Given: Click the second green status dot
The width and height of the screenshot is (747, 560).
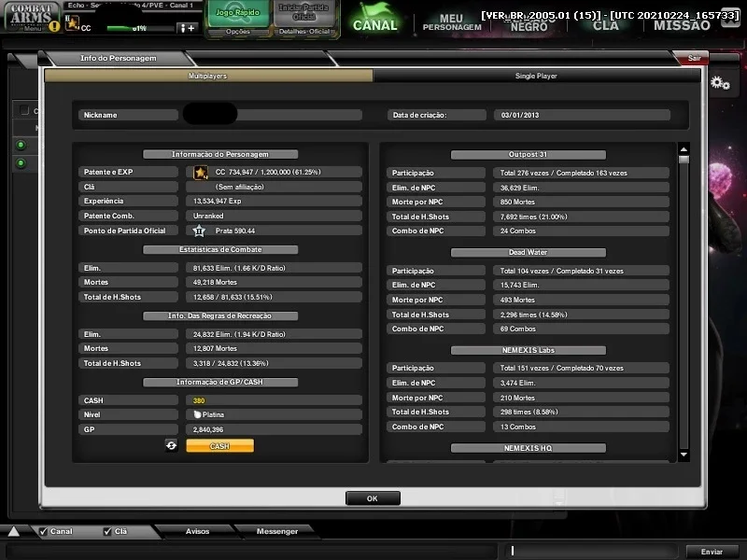Looking at the screenshot, I should (x=21, y=163).
